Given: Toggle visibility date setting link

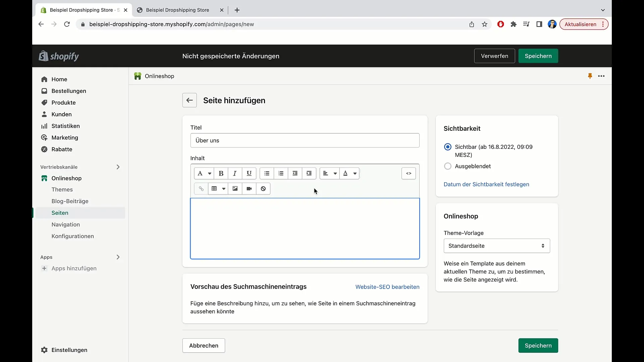Looking at the screenshot, I should (486, 184).
